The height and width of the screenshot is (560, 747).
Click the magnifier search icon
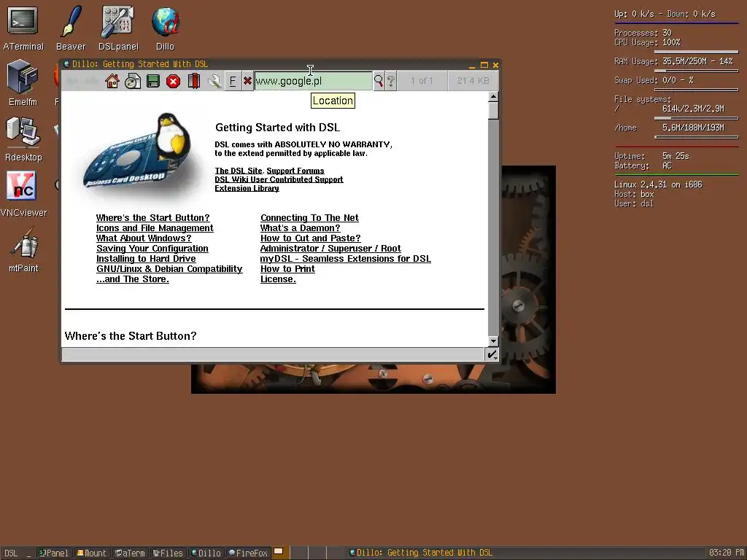point(379,81)
